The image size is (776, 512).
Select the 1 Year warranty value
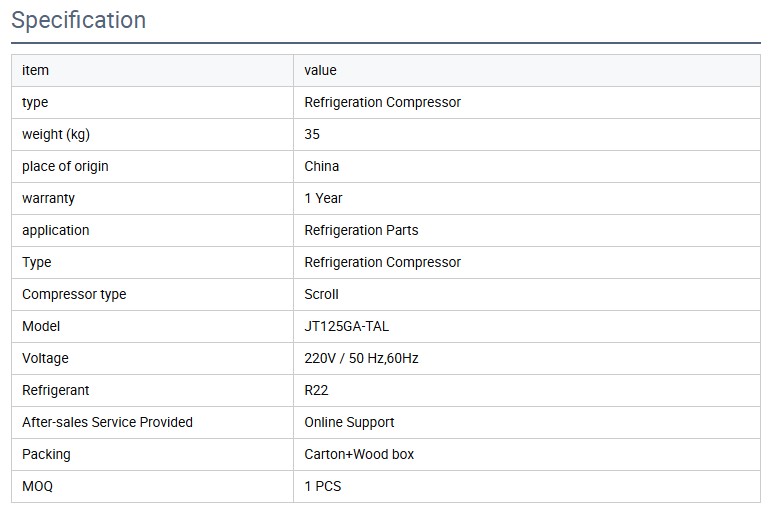coord(323,198)
